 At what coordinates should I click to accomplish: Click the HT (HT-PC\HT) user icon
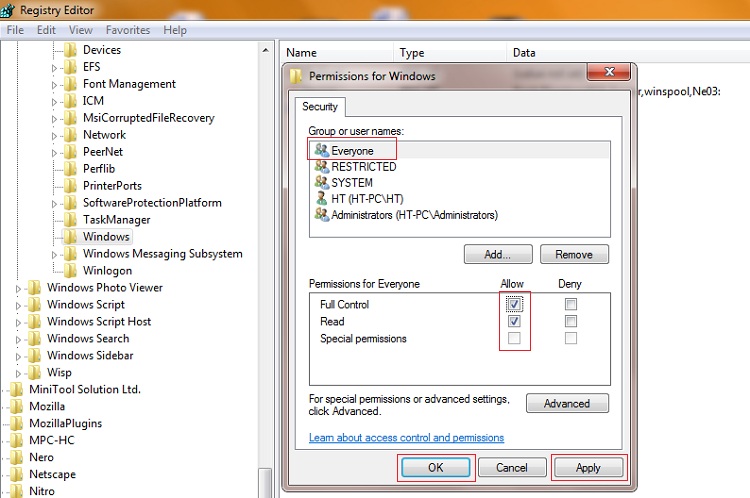(x=321, y=199)
